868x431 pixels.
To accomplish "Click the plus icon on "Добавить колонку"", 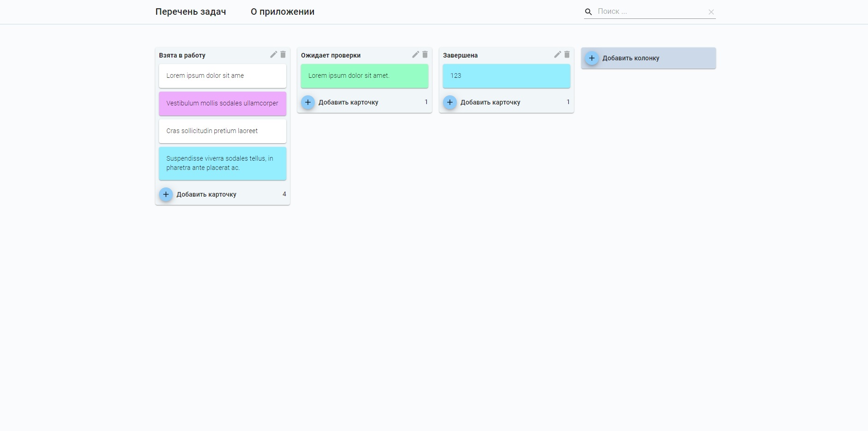I will tap(593, 58).
